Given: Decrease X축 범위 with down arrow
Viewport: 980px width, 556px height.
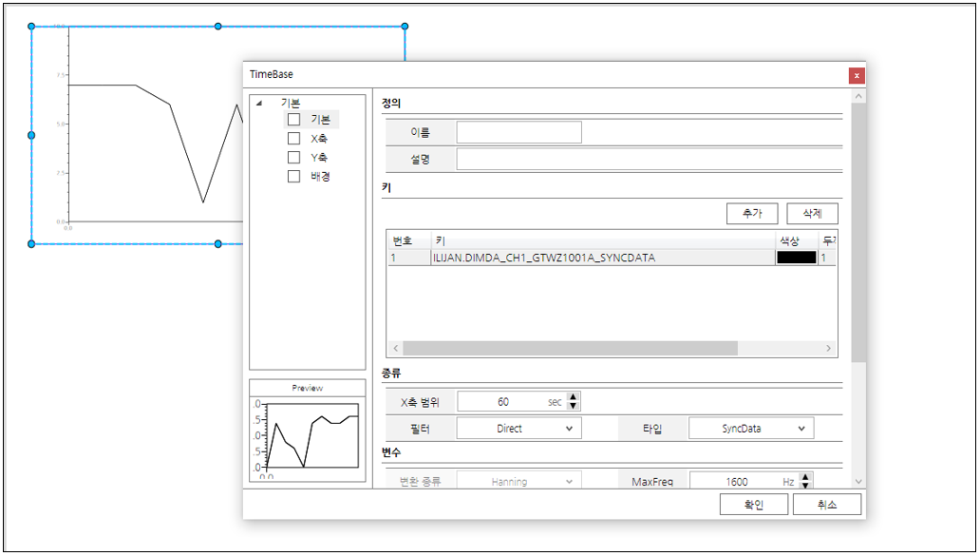Looking at the screenshot, I should coord(574,406).
